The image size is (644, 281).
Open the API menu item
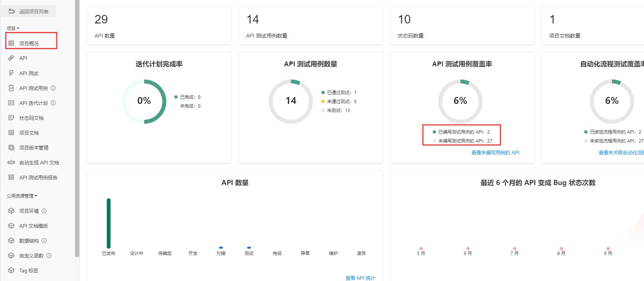click(23, 58)
